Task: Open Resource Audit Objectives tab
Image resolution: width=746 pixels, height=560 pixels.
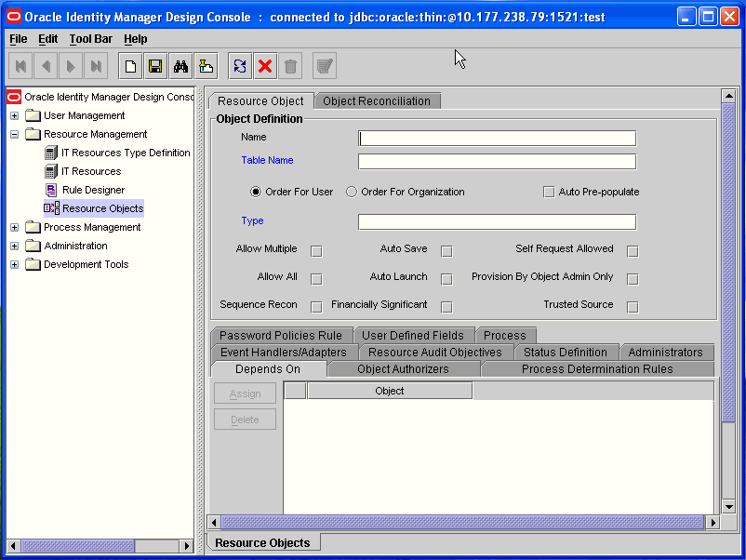Action: (x=435, y=352)
